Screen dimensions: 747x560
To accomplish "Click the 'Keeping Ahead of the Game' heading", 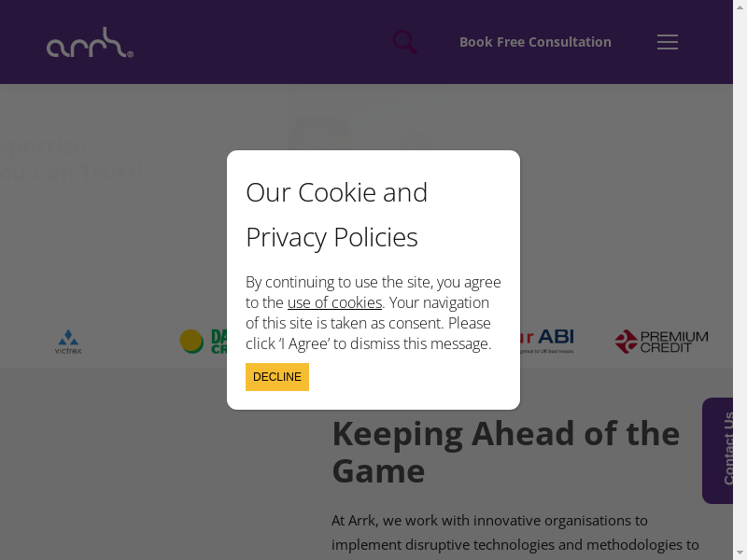I will click(x=505, y=452).
